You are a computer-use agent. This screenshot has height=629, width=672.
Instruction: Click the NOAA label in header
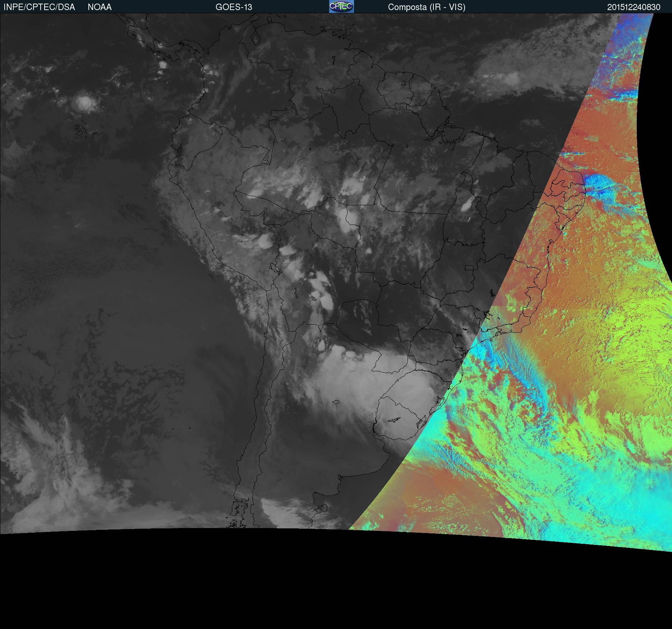point(100,7)
